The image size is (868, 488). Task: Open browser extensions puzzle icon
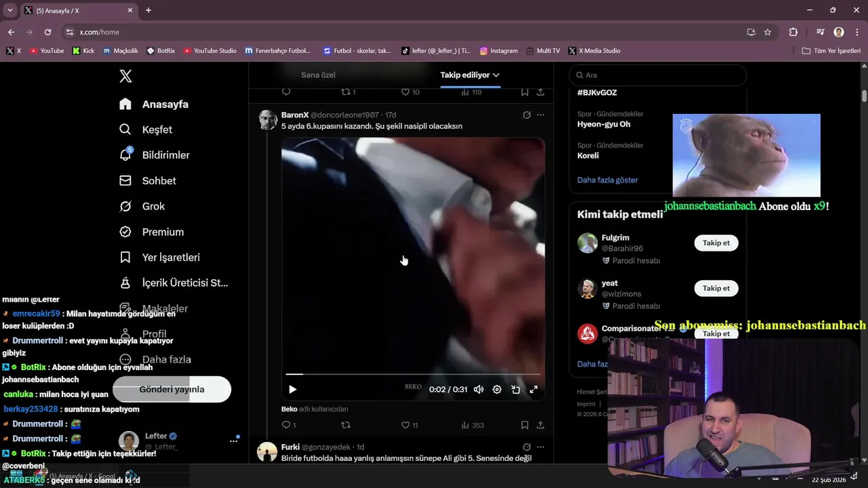793,32
